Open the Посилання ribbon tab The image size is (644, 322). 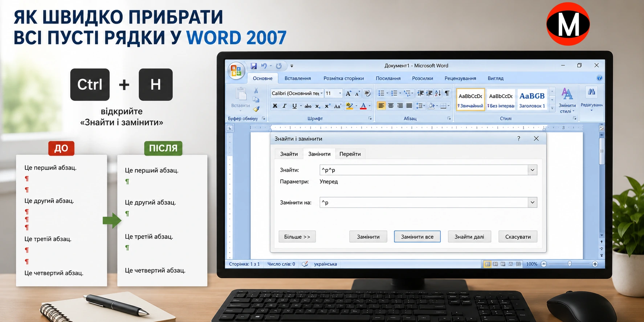pyautogui.click(x=388, y=78)
